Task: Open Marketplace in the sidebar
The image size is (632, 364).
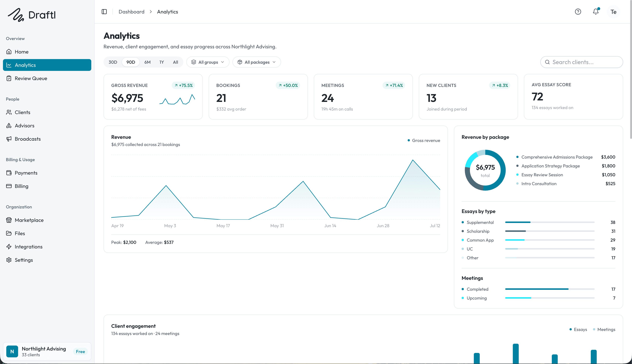Action: (47, 220)
